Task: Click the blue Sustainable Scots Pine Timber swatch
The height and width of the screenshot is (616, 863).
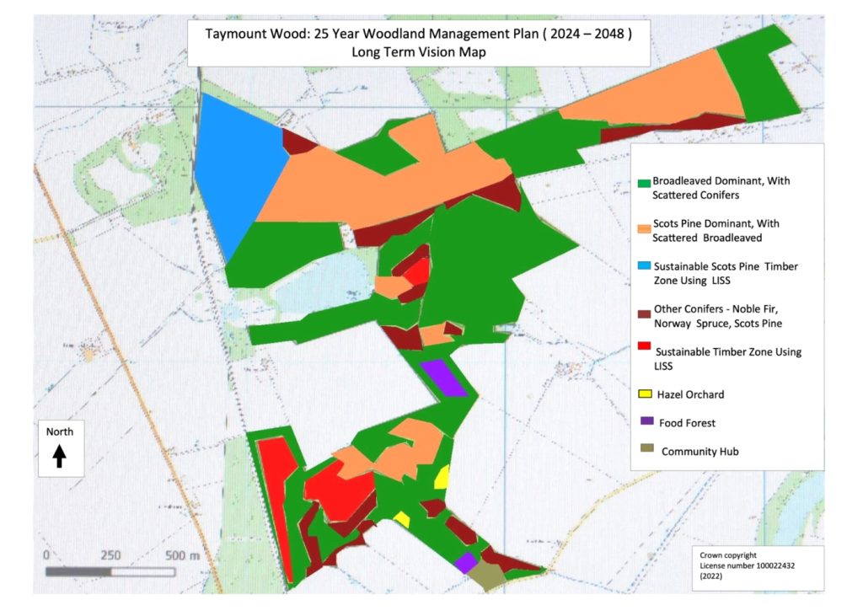Action: (x=644, y=266)
